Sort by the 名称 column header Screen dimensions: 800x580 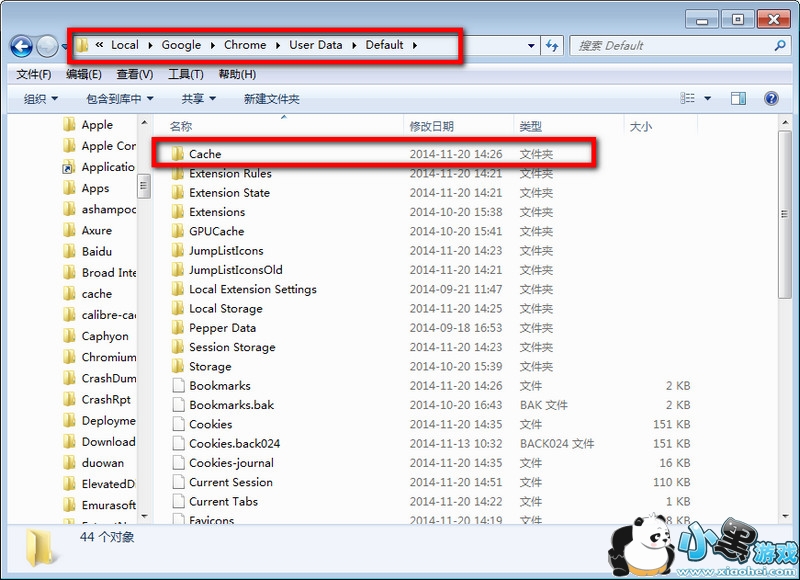(181, 126)
